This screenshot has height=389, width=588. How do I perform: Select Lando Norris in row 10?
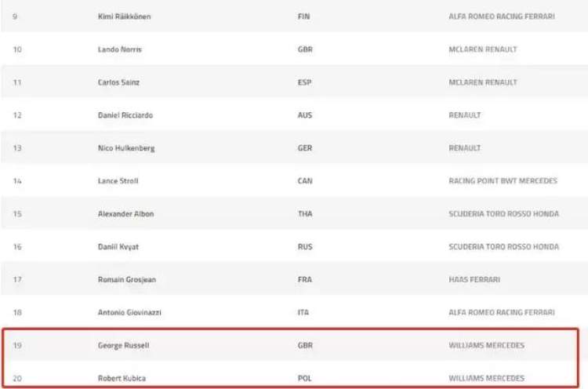(120, 49)
